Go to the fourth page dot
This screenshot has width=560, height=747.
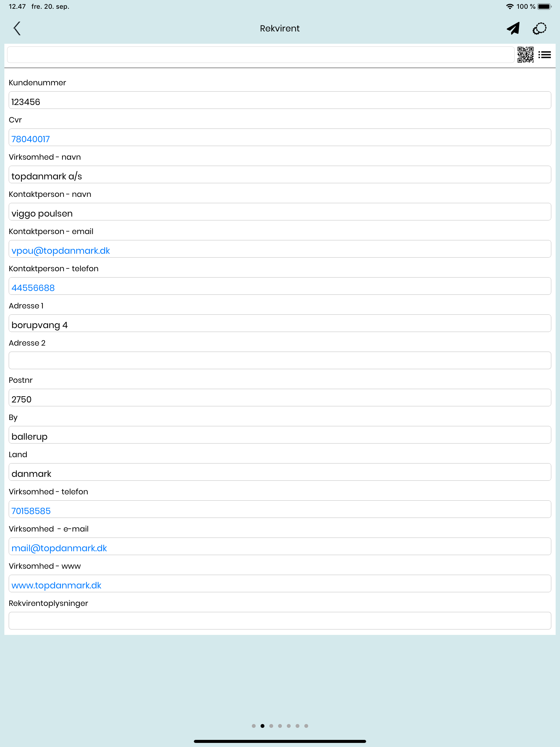[280, 726]
